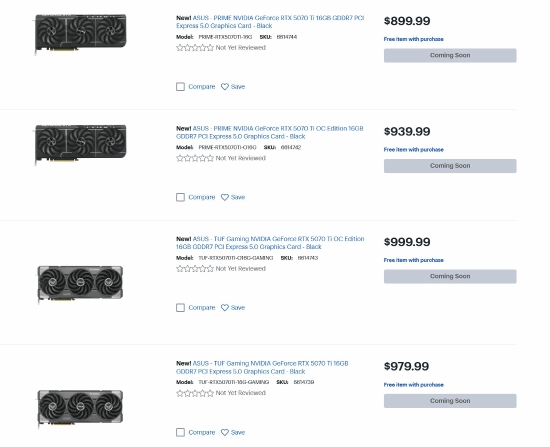The width and height of the screenshot is (550, 447).
Task: Open star rating of ASUS PRIME RTX 5070 Ti
Action: click(195, 48)
